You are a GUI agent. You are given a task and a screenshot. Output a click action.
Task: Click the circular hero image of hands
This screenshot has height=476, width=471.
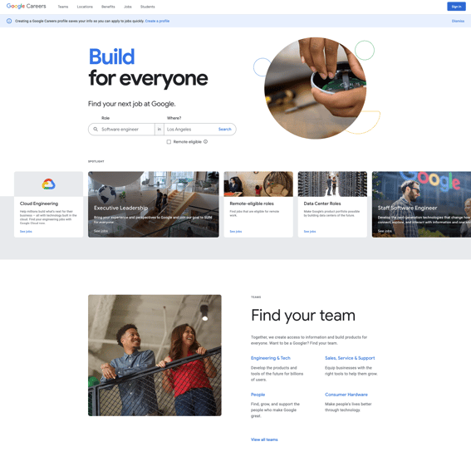tap(316, 88)
